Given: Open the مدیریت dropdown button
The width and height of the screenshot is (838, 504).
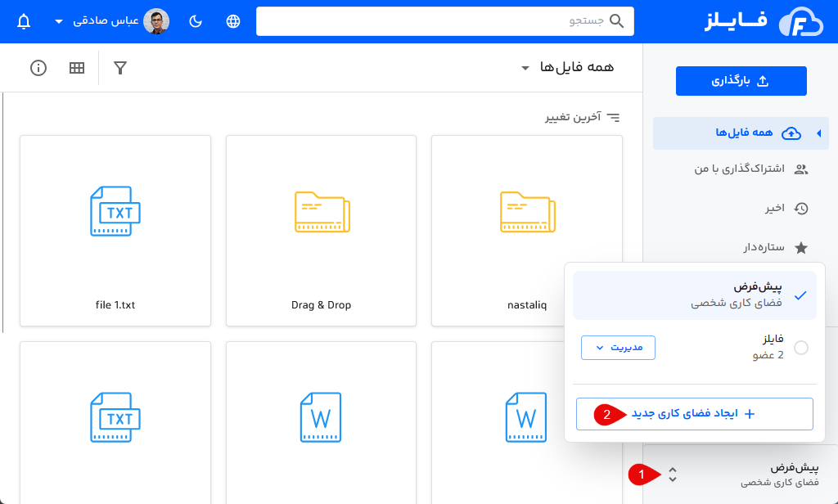Looking at the screenshot, I should 618,347.
